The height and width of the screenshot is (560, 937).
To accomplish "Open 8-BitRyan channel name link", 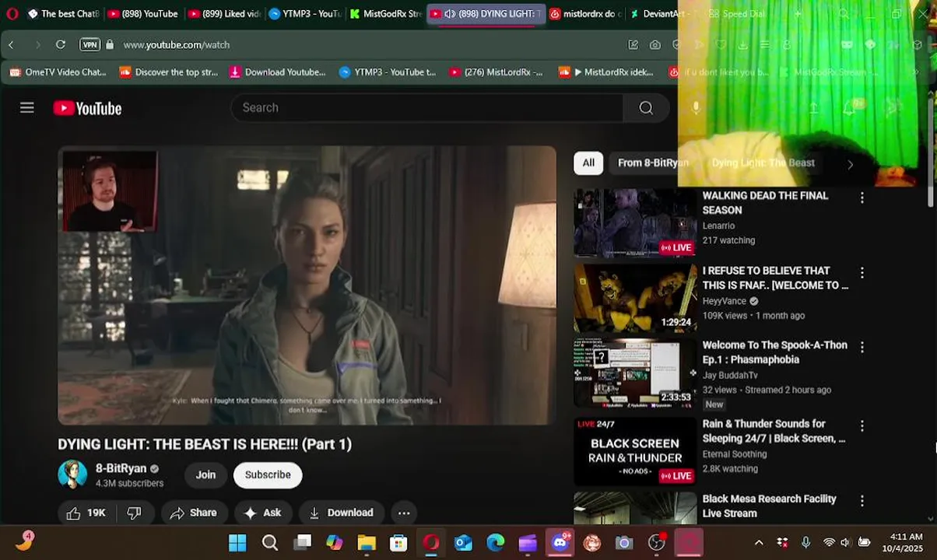I will [121, 468].
